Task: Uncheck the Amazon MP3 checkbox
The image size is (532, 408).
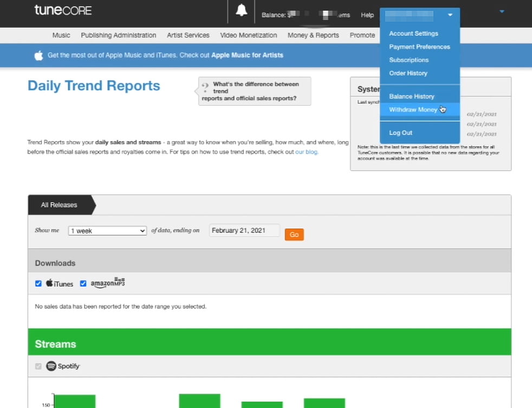Action: [x=83, y=283]
